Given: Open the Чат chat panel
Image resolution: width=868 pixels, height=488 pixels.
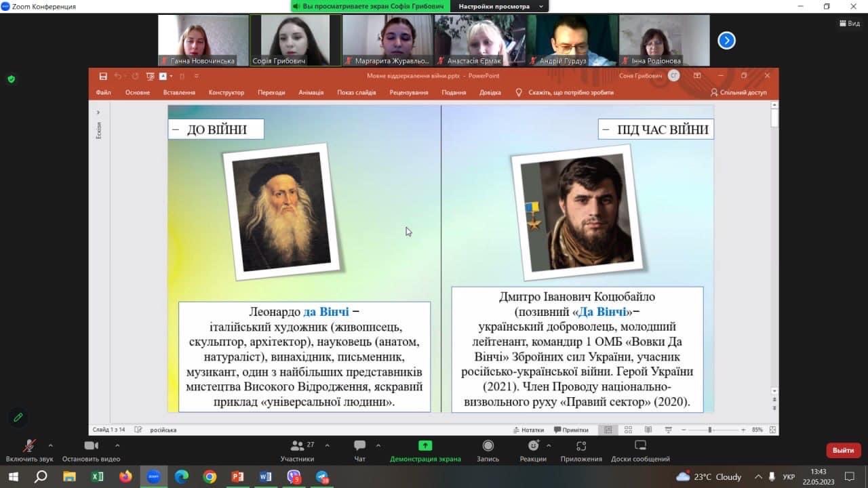Looking at the screenshot, I should click(x=359, y=451).
